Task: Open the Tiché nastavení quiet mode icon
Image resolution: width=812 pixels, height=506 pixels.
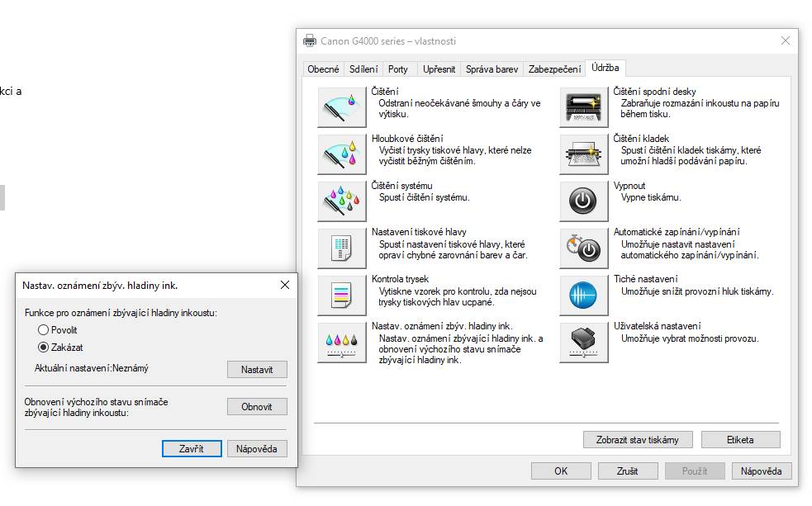Action: tap(584, 296)
